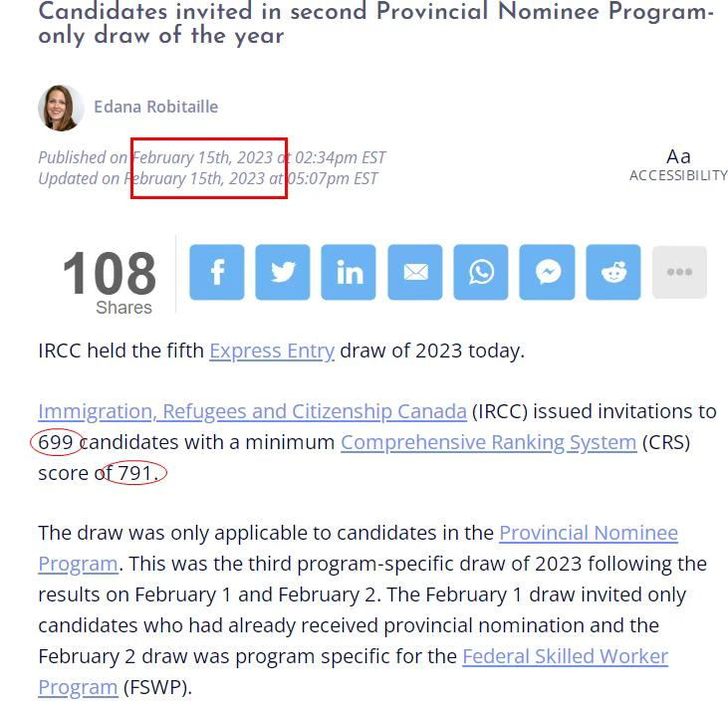
Task: Click the Updated on date line
Action: point(207,178)
